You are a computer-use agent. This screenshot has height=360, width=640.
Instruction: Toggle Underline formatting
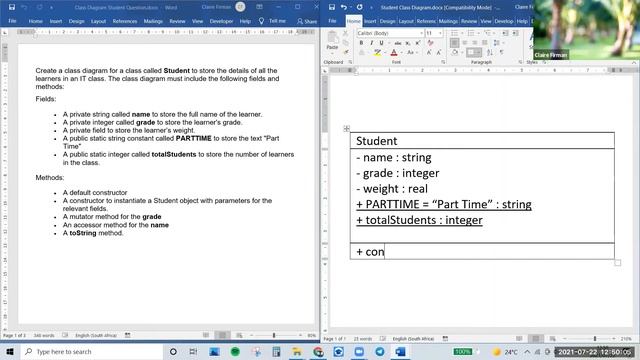381,43
